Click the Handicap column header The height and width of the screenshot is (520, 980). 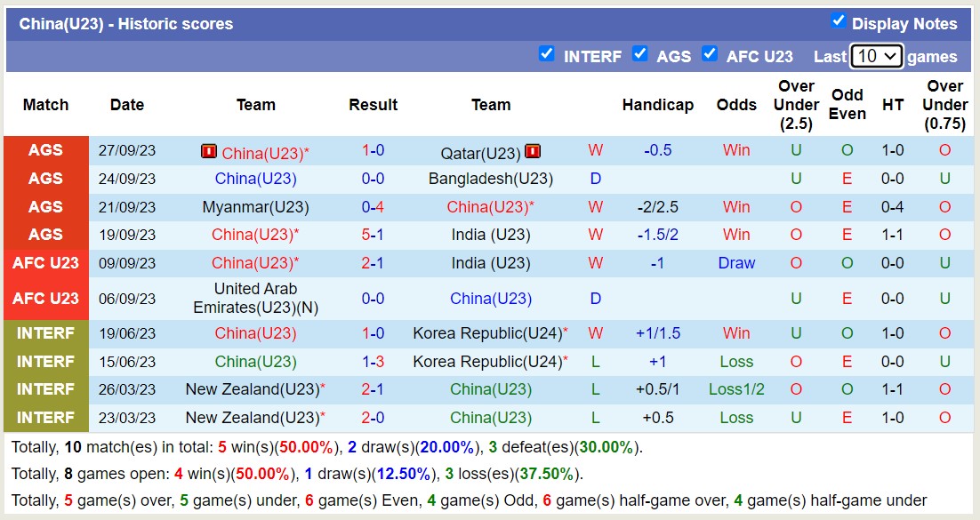(657, 105)
